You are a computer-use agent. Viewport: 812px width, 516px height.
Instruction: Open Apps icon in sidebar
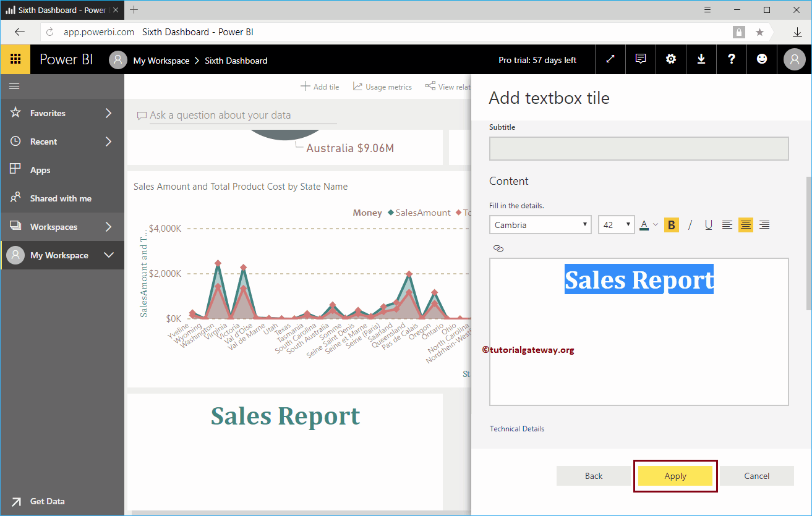[x=16, y=169]
